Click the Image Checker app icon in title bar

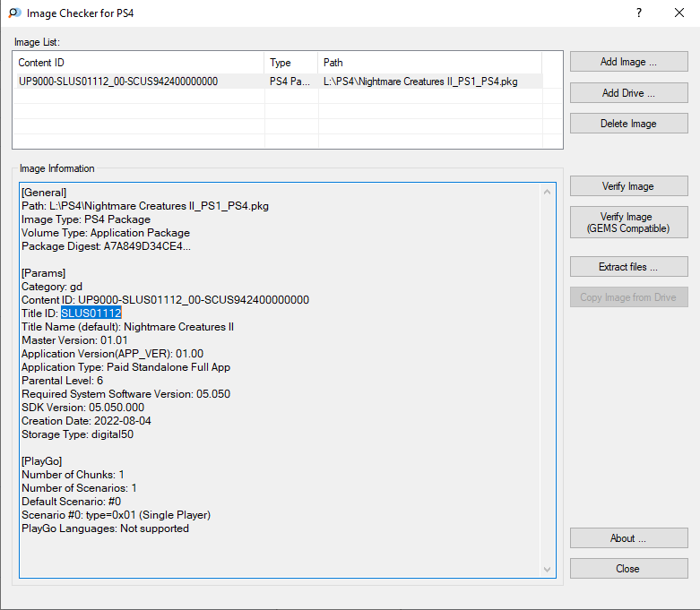pyautogui.click(x=14, y=13)
